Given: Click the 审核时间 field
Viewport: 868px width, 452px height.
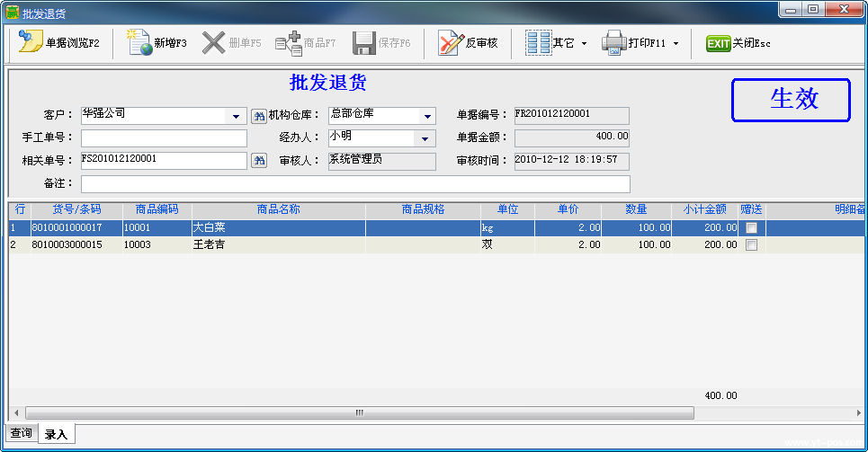Looking at the screenshot, I should tap(572, 161).
